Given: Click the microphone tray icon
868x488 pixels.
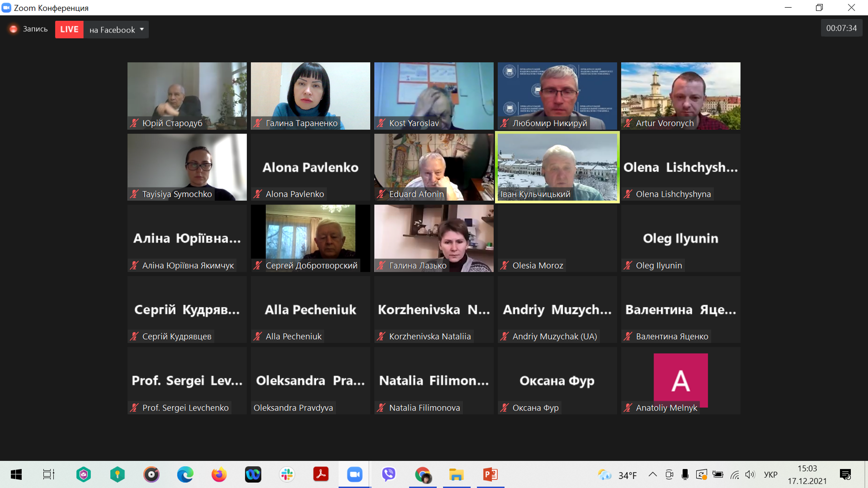Looking at the screenshot, I should [x=685, y=474].
